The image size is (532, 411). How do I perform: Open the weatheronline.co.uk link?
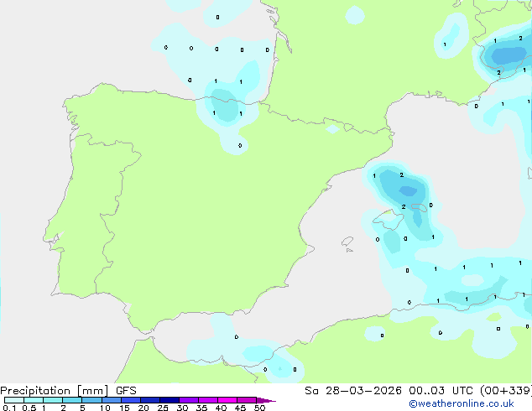click(x=462, y=403)
